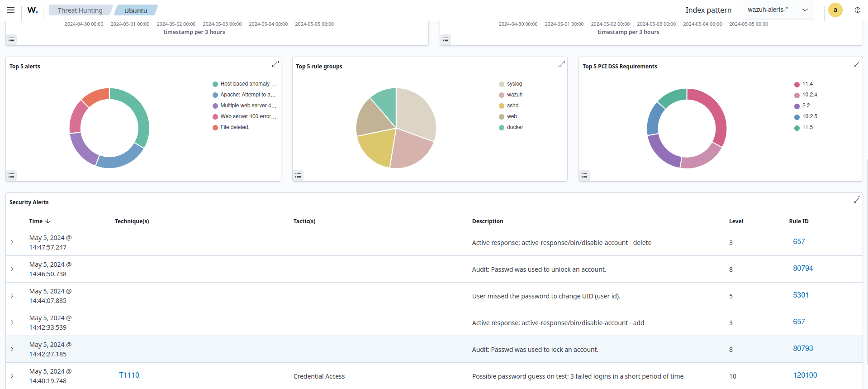Open rule ID 80794 link
Screen dimensions: 868x389
802,268
